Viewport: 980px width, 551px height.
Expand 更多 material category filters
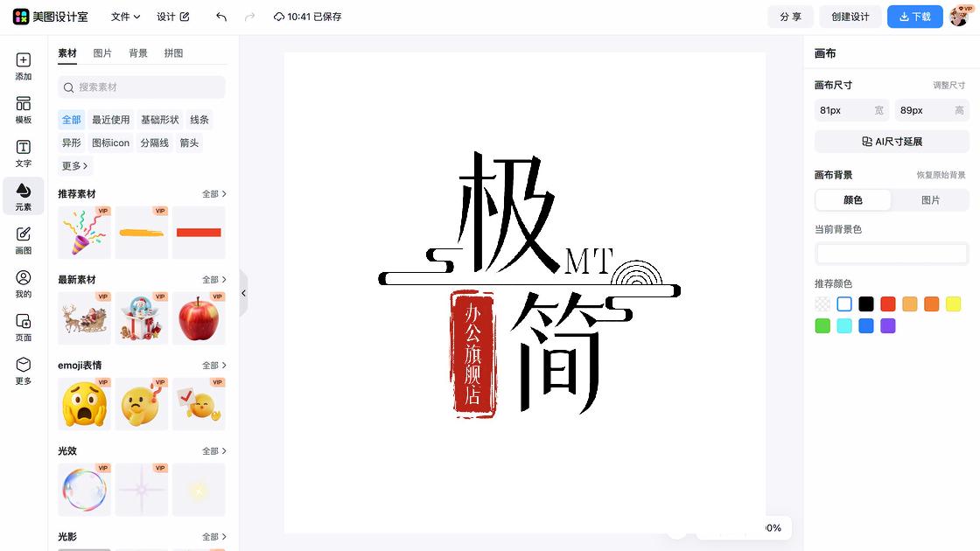click(73, 165)
